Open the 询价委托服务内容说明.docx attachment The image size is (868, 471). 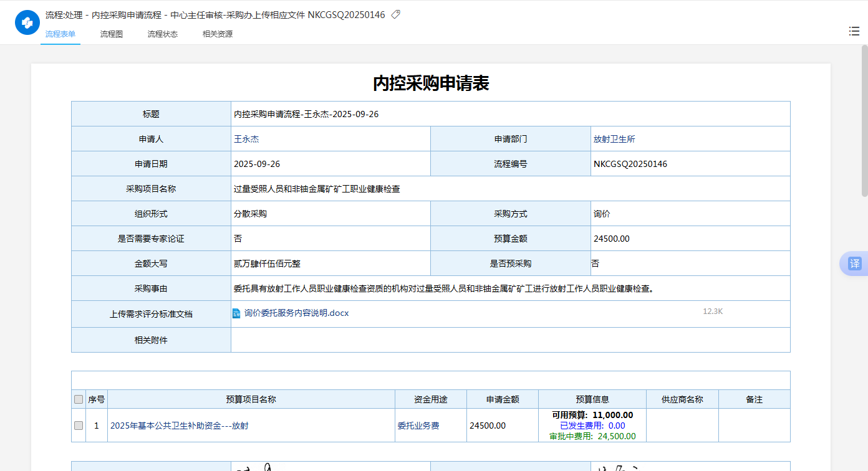(296, 313)
